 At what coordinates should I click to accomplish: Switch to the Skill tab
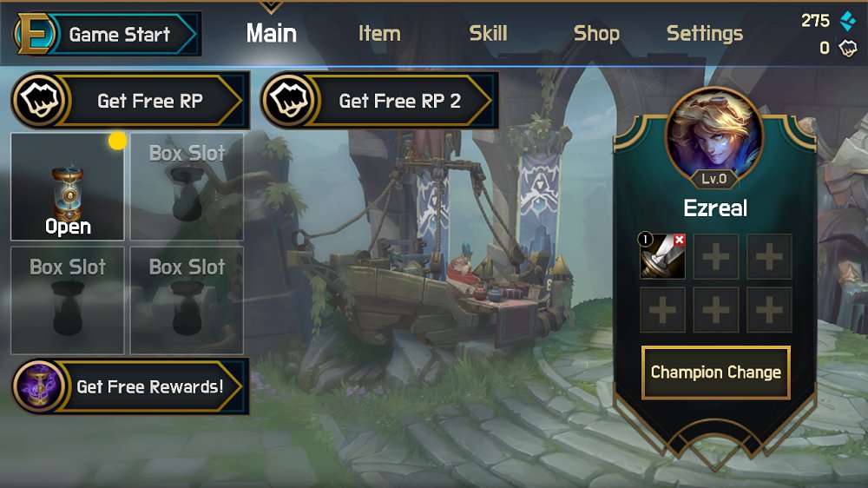click(488, 34)
